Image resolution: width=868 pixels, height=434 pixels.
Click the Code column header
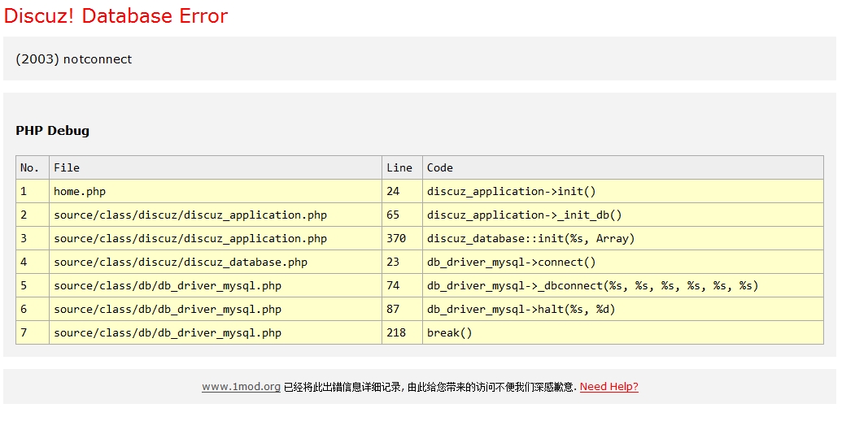440,167
